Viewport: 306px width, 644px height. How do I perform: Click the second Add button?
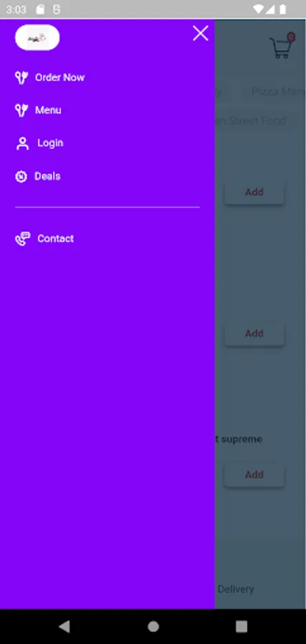pyautogui.click(x=254, y=333)
